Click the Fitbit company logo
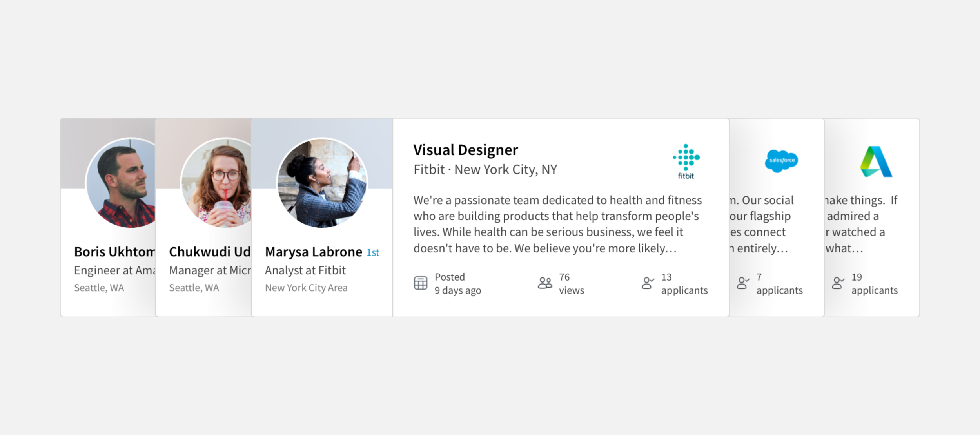Image resolution: width=980 pixels, height=435 pixels. coord(686,161)
